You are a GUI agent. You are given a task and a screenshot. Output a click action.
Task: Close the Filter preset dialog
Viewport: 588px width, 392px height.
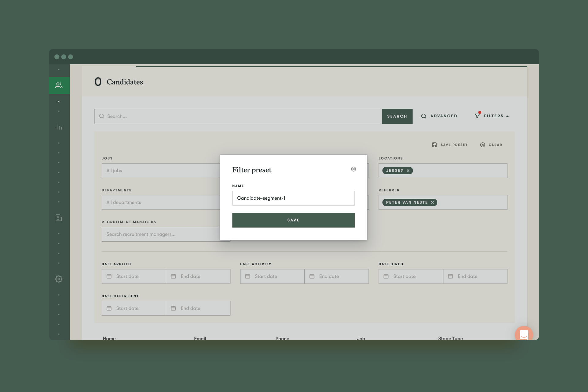[x=353, y=169]
